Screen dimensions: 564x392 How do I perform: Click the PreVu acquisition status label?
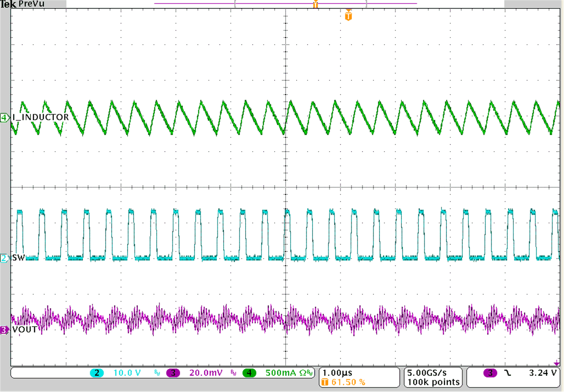tap(32, 4)
